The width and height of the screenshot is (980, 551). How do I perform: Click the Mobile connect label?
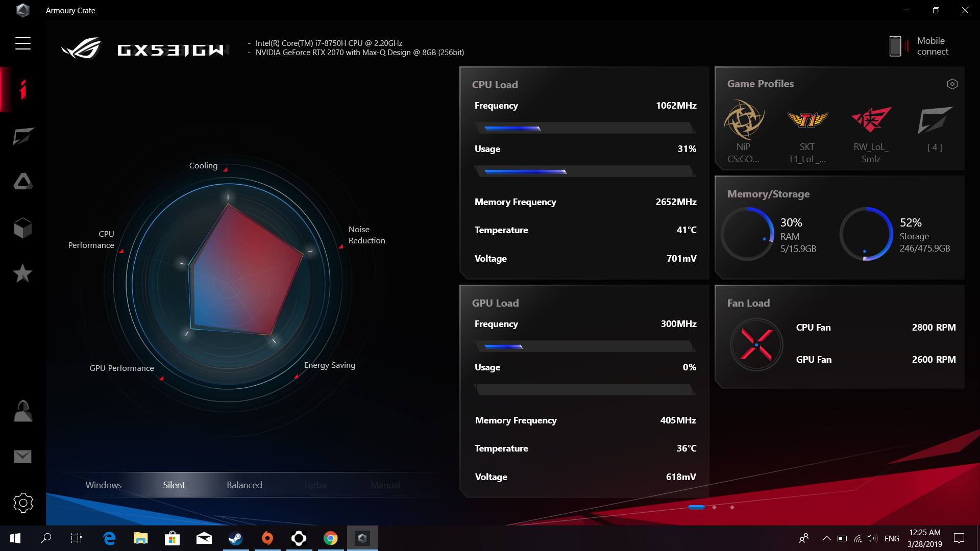933,46
